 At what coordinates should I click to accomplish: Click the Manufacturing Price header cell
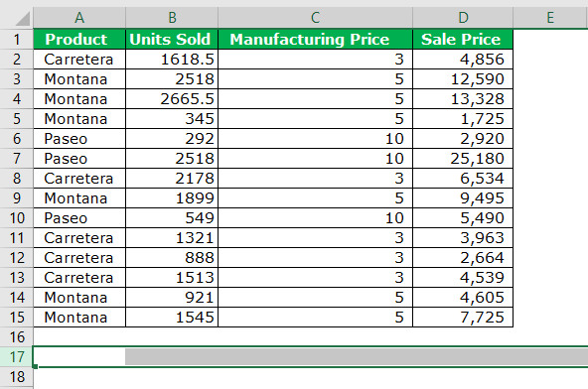pyautogui.click(x=316, y=40)
